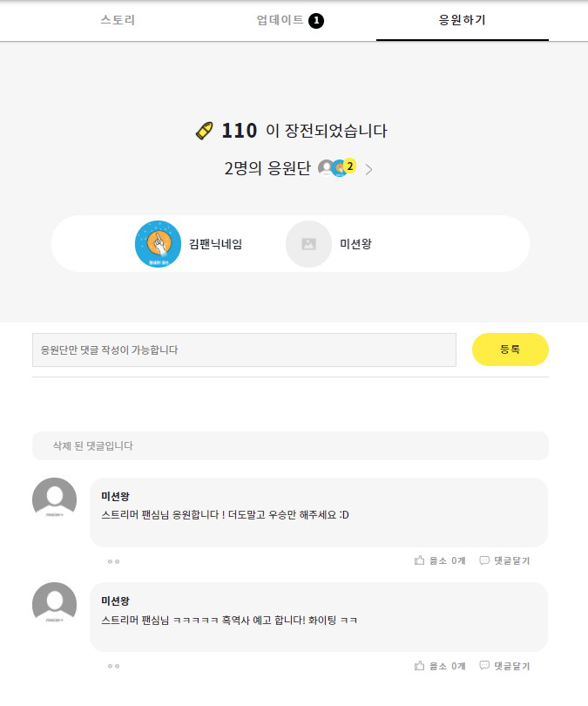Select the 응원하기 tab
The width and height of the screenshot is (588, 706).
(462, 20)
